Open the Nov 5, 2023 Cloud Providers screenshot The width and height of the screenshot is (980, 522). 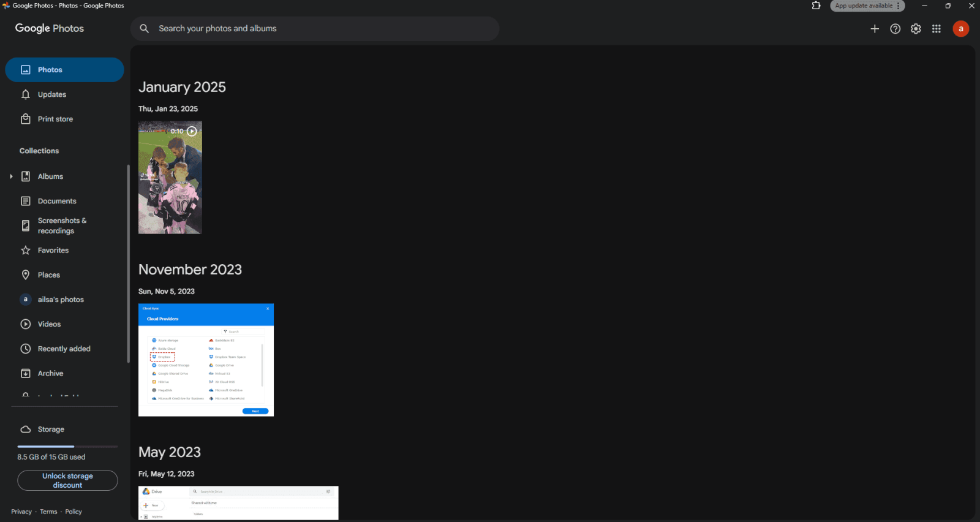pyautogui.click(x=206, y=360)
